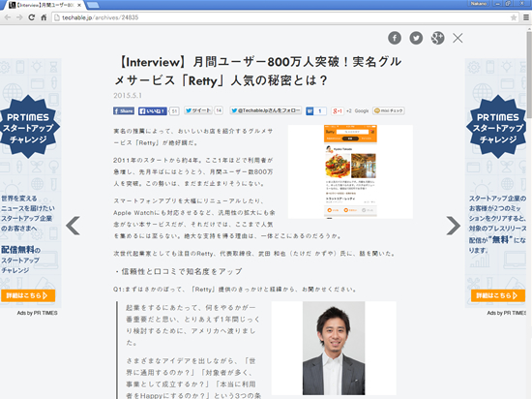Click the Retty app screenshot thumbnail
Image resolution: width=532 pixels, height=399 pixels.
350,171
